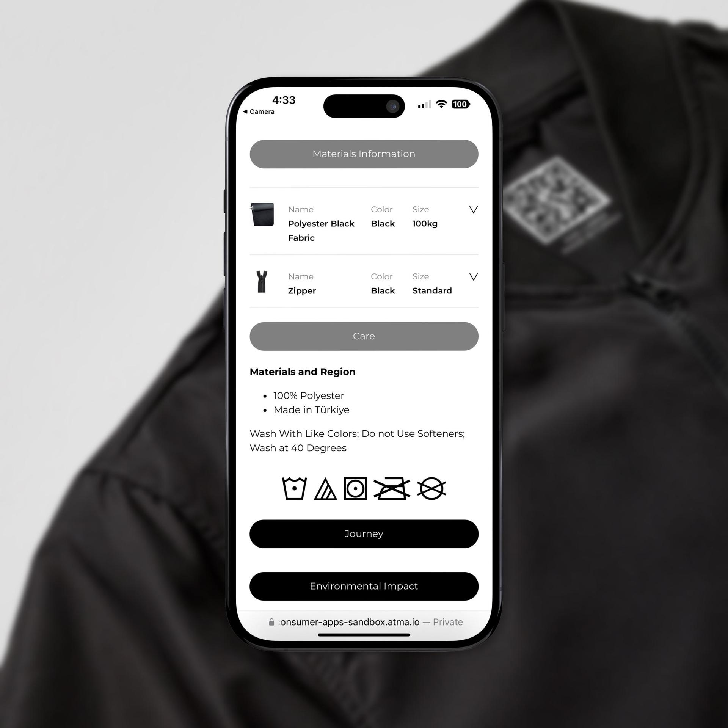Toggle the Care section visibility

tap(365, 335)
